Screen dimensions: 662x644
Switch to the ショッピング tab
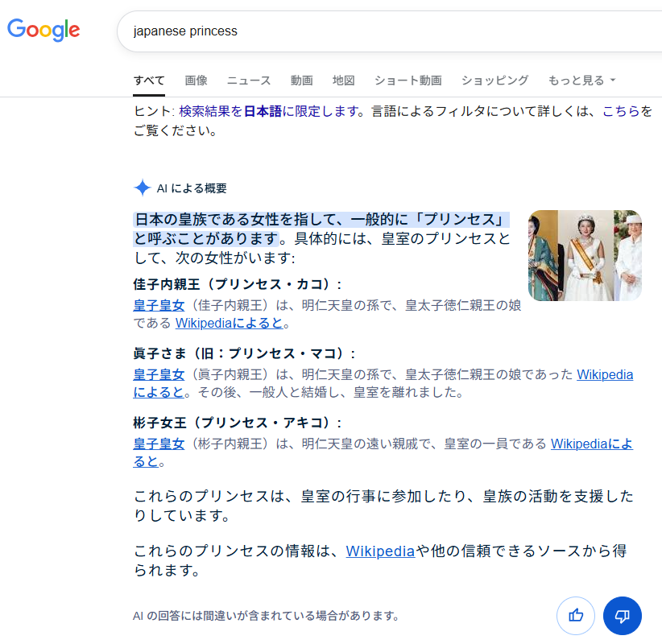coord(494,80)
